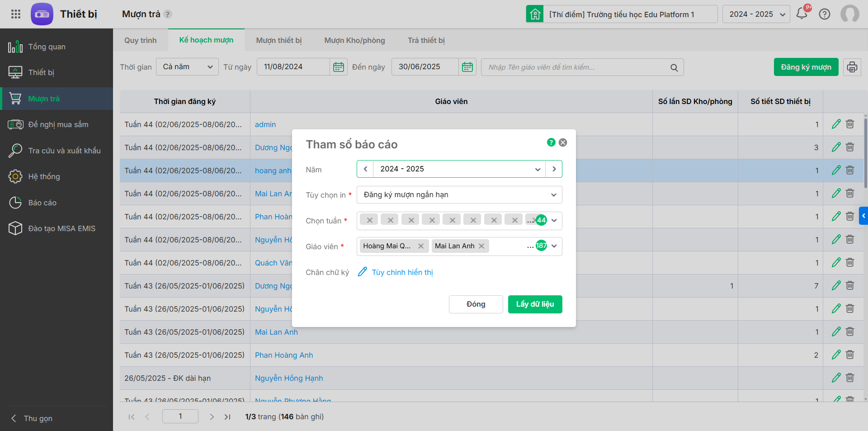The image size is (868, 431).
Task: Open the Nguyễn Hồng Hạnh link
Action: [289, 378]
